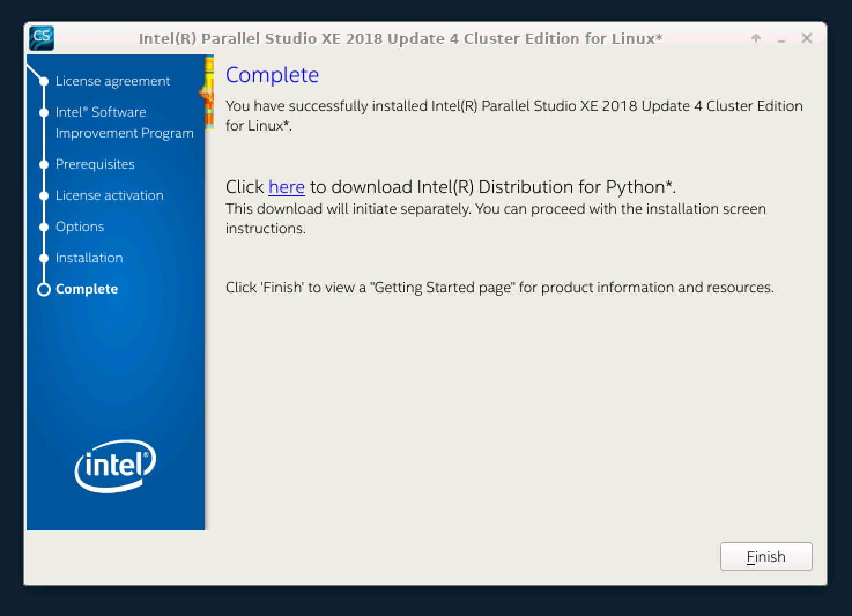This screenshot has width=852, height=616.
Task: Click the CS installer icon in title bar
Action: (x=41, y=38)
